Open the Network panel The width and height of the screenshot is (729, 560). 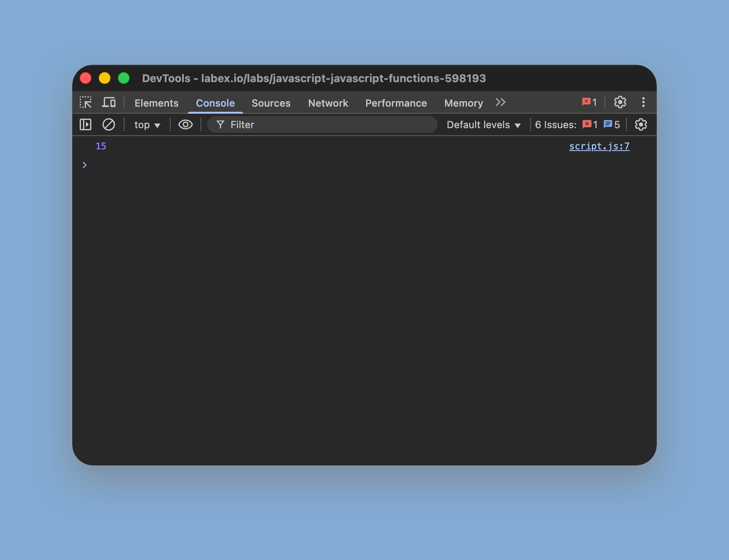(x=328, y=103)
